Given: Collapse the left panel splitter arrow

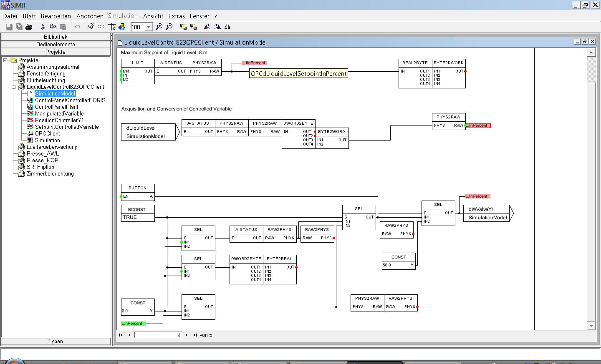Looking at the screenshot, I should [111, 37].
